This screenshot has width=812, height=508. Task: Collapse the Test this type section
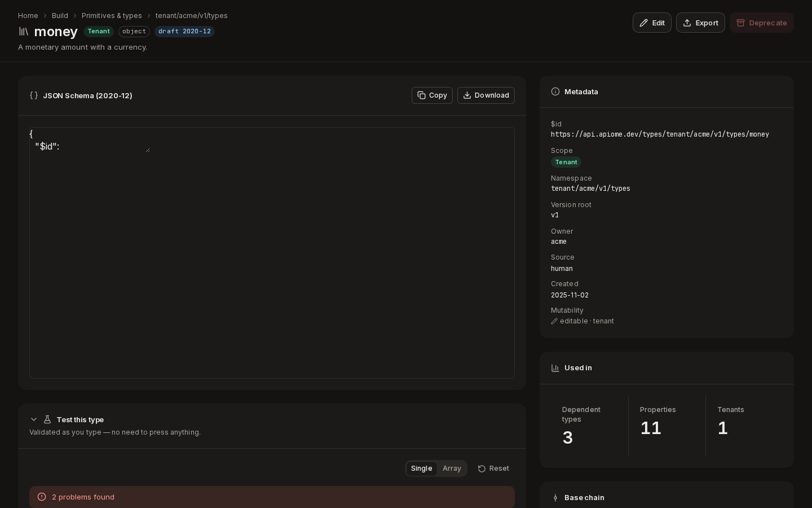(34, 419)
